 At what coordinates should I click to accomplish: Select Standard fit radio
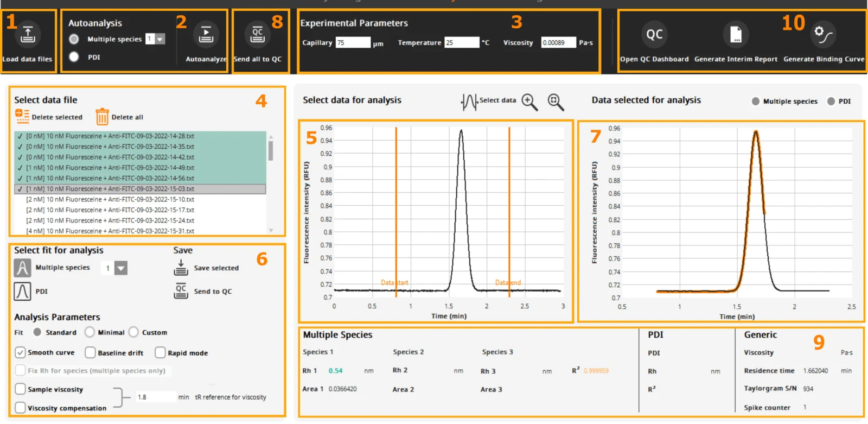point(37,332)
